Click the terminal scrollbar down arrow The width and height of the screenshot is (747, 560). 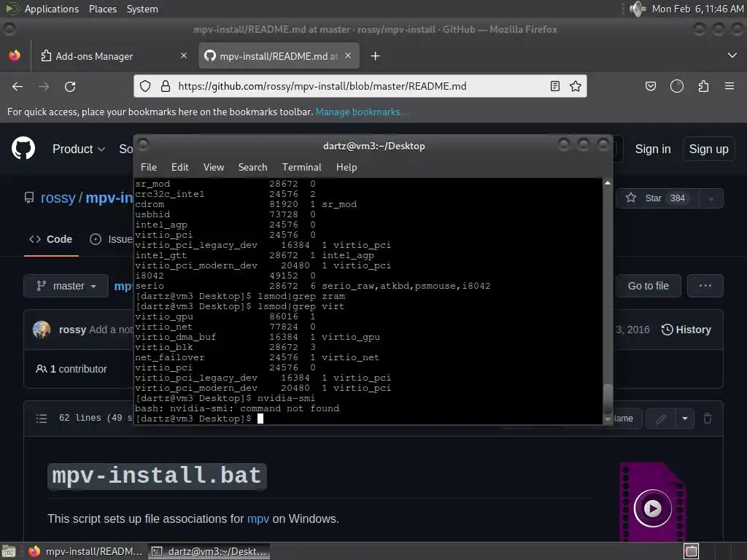608,419
